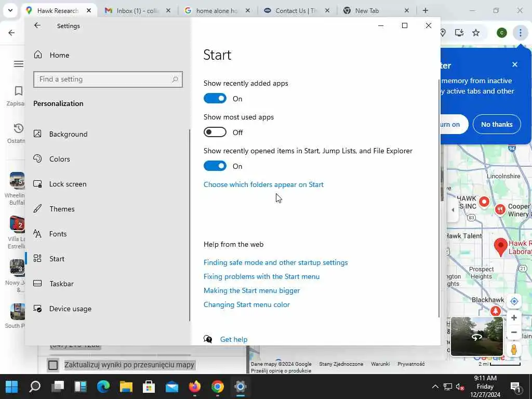532x399 pixels.
Task: Click the search magnifier in Find a setting
Action: pyautogui.click(x=175, y=79)
